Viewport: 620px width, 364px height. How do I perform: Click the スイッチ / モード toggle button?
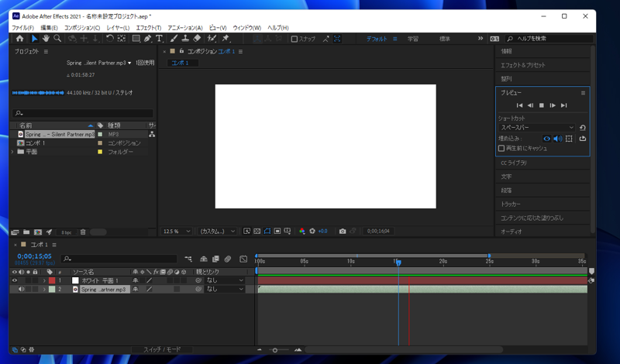[x=162, y=350]
